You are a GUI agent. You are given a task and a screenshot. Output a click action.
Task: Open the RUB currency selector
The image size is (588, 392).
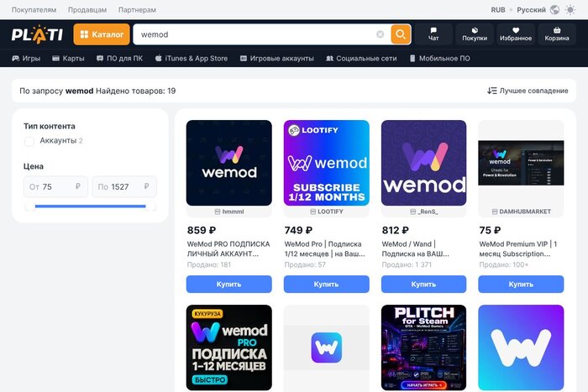498,10
